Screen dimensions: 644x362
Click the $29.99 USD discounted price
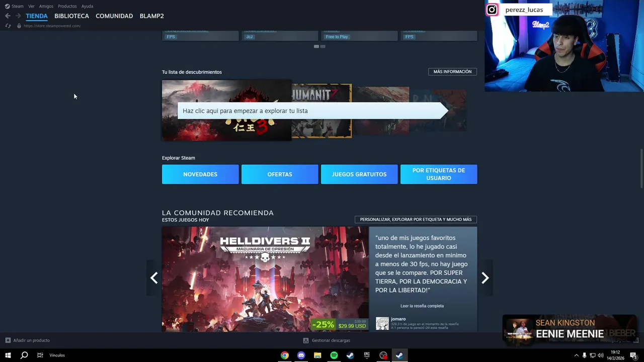352,326
